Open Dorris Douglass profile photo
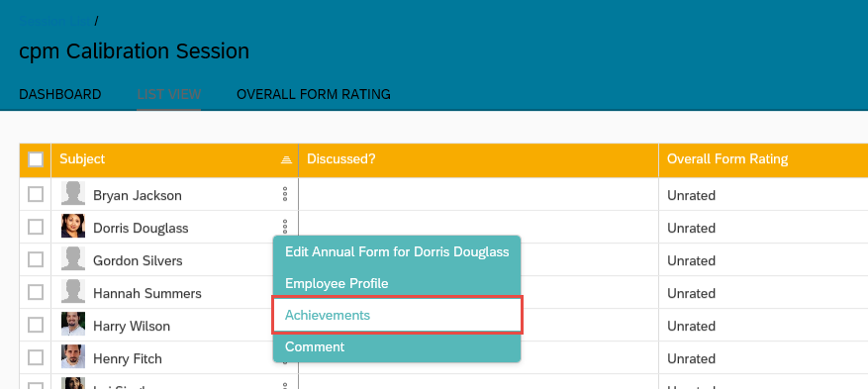The image size is (868, 389). coord(73,226)
